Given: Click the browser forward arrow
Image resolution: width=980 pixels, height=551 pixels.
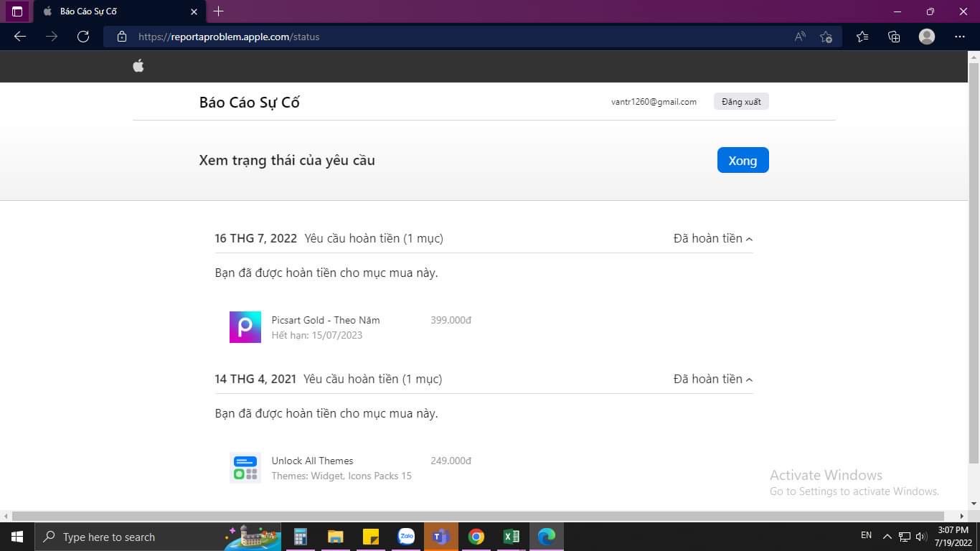Looking at the screenshot, I should [x=52, y=37].
